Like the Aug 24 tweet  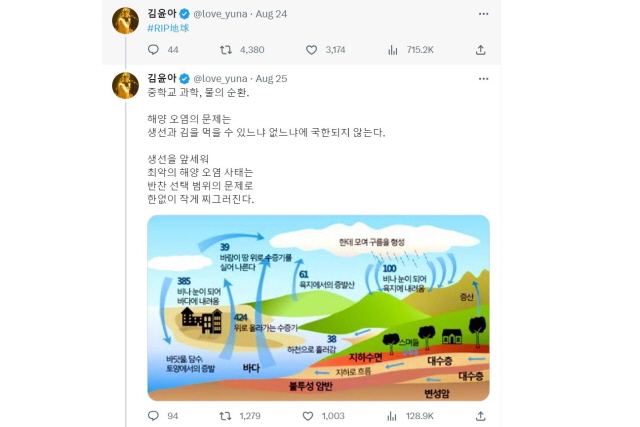(x=308, y=49)
